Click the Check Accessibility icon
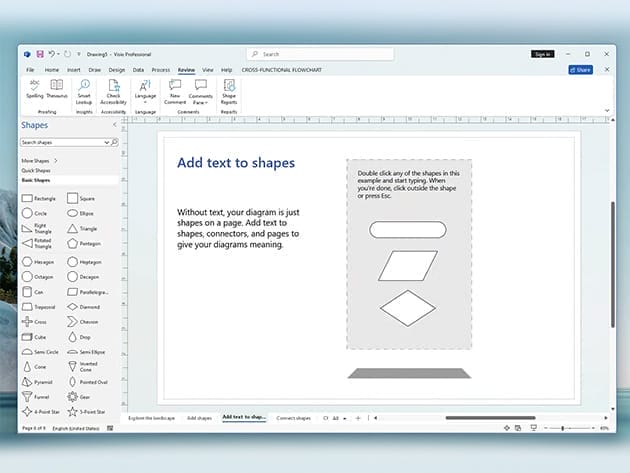The width and height of the screenshot is (630, 473). click(x=113, y=91)
